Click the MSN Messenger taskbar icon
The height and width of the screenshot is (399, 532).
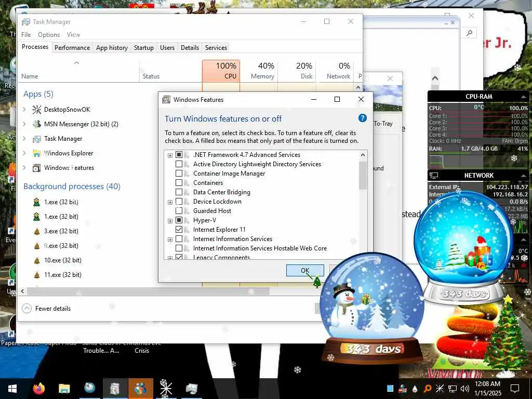tap(141, 389)
